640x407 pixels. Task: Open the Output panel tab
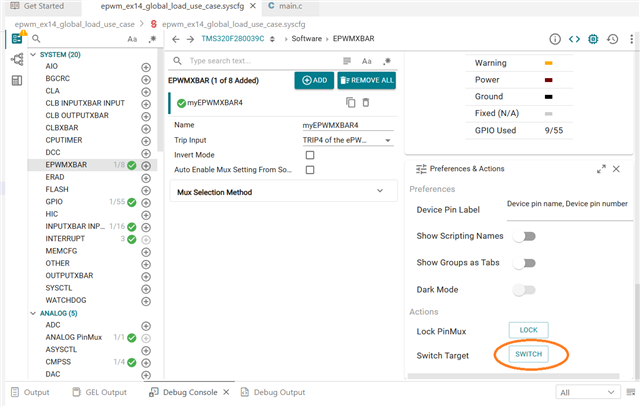tap(30, 392)
